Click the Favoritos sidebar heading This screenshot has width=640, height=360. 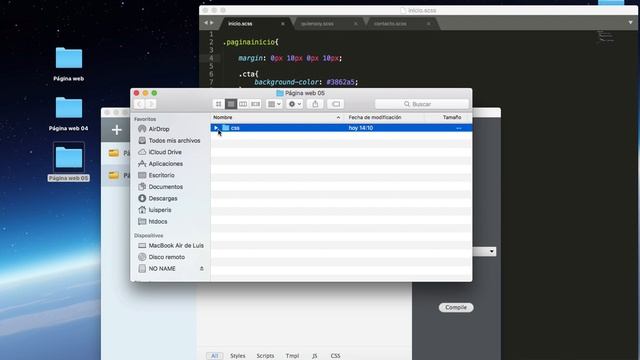point(145,119)
